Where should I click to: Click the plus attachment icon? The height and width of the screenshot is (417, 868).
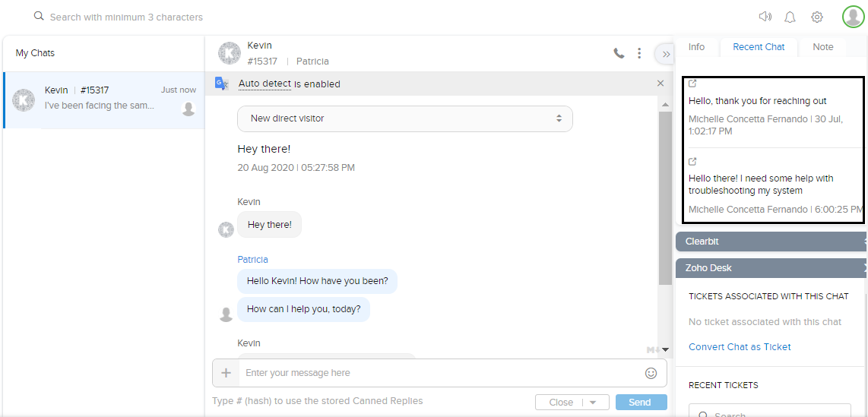226,373
